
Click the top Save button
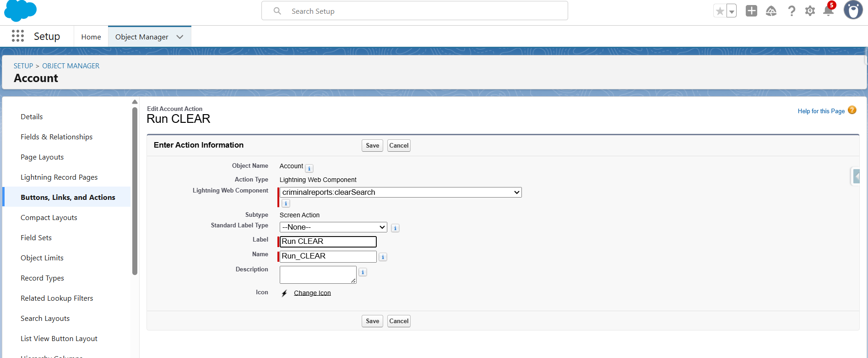coord(372,146)
